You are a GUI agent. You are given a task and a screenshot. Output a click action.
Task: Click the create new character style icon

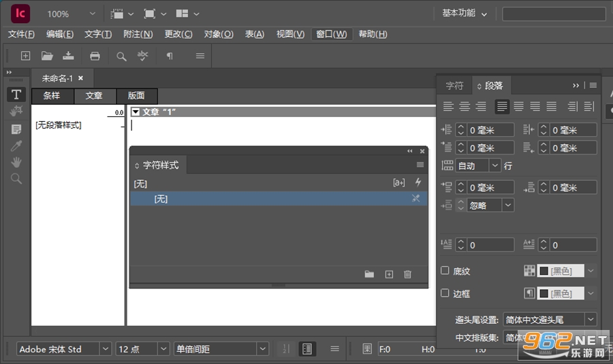click(x=389, y=275)
